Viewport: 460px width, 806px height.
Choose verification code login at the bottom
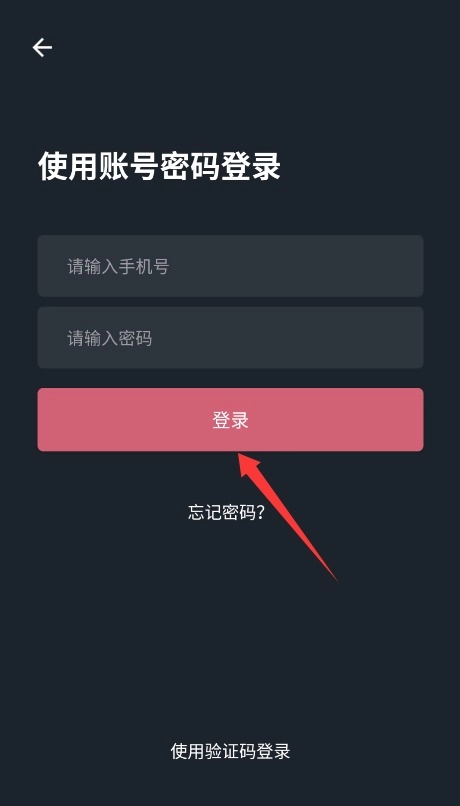tap(230, 751)
